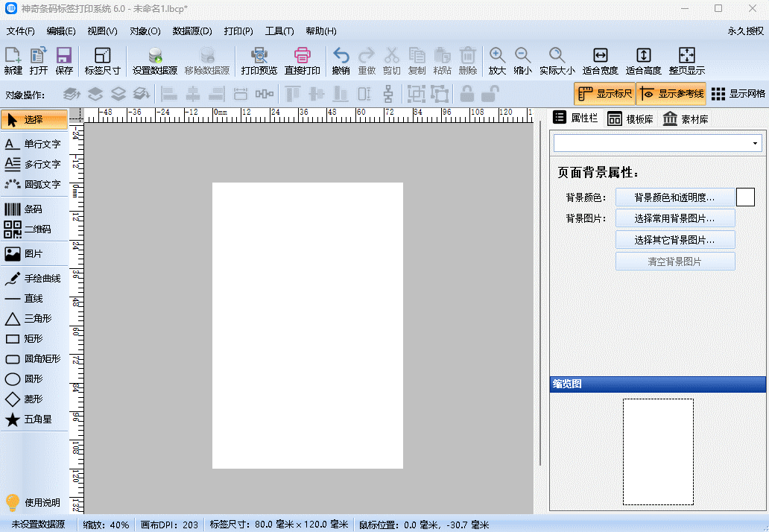This screenshot has height=532, width=769.
Task: Toggle the Show Ruler (显示标尺) button
Action: [604, 94]
